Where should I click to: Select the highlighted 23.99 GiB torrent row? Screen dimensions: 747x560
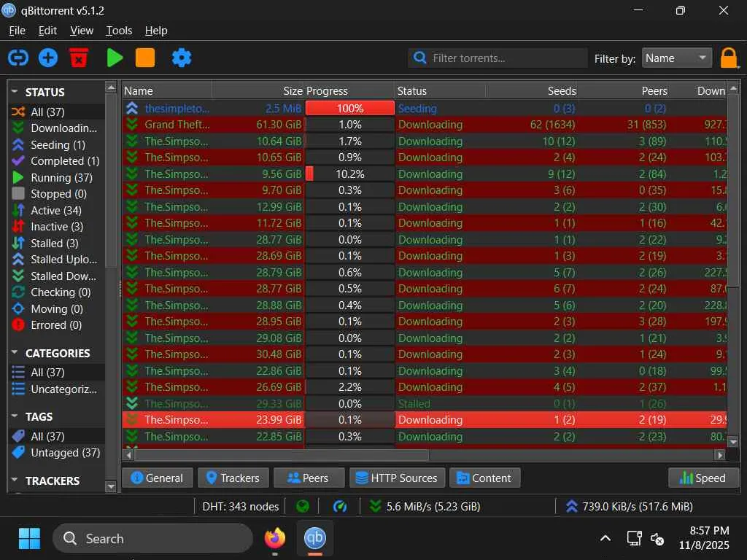click(425, 420)
